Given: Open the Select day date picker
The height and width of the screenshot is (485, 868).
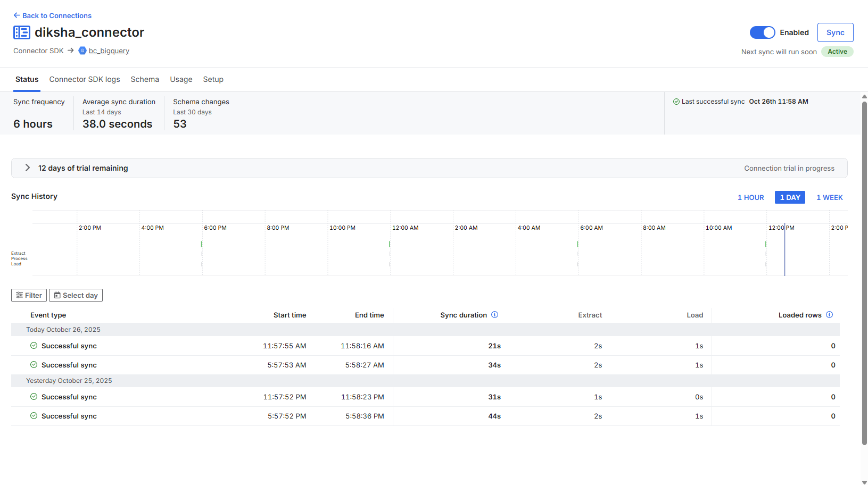Looking at the screenshot, I should click(x=76, y=295).
